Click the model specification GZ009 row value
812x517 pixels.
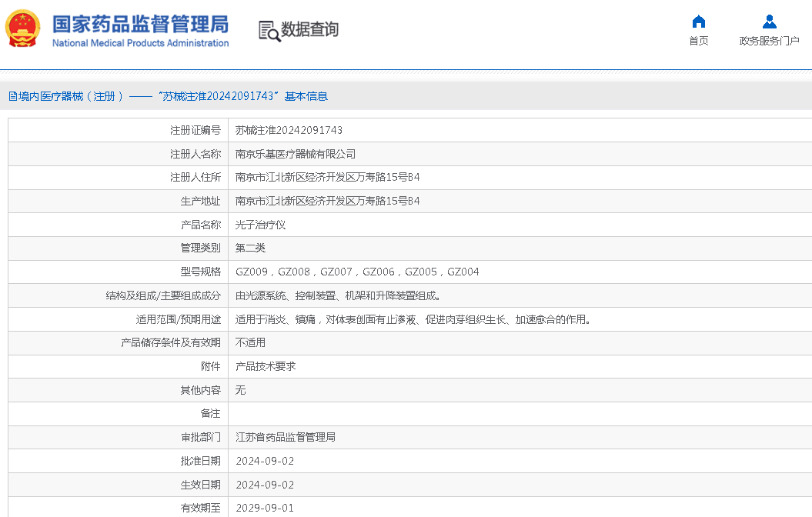357,272
